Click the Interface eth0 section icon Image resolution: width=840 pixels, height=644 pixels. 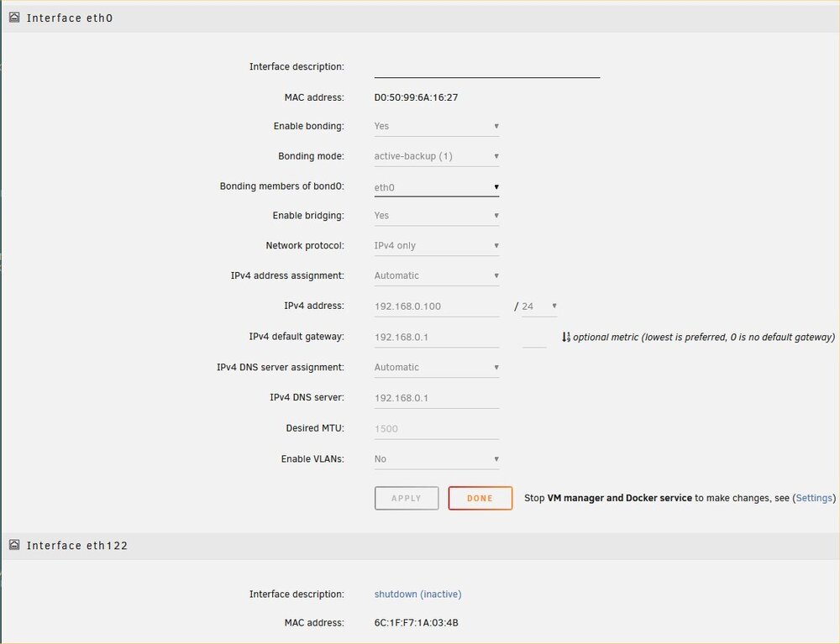tap(14, 18)
